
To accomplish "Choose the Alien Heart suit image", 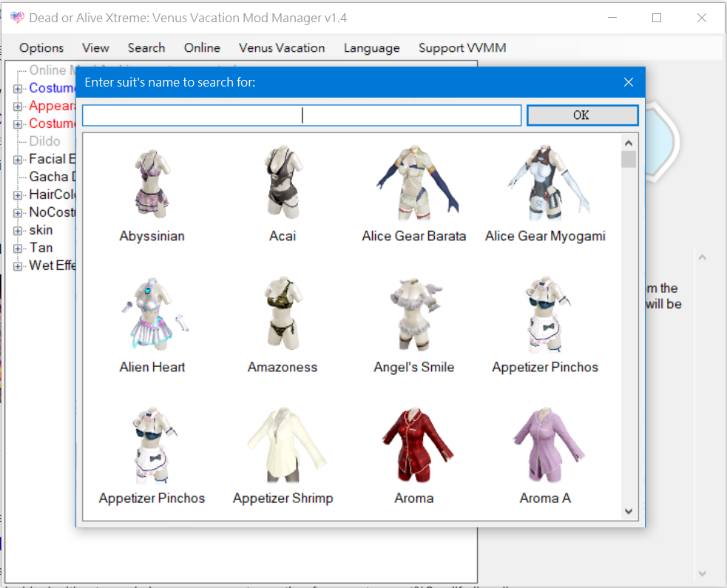I will click(155, 314).
